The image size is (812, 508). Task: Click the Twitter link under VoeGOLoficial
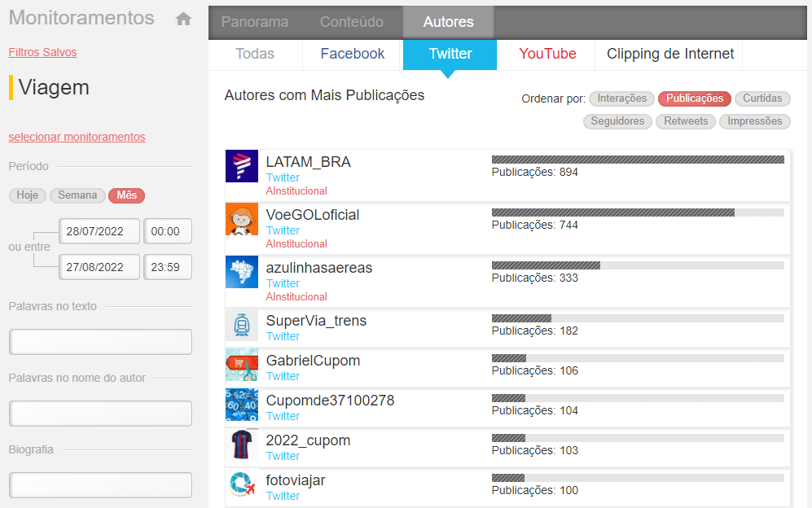[283, 230]
